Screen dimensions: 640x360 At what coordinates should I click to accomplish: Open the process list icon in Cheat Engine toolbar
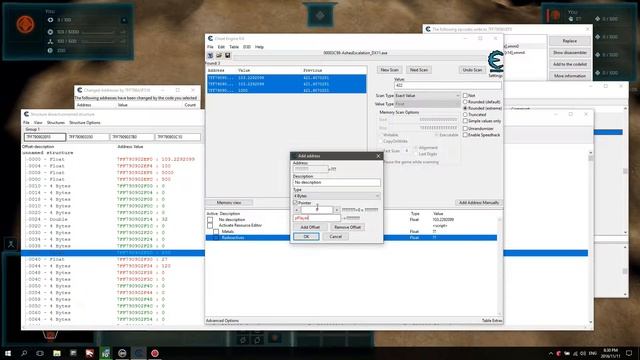click(x=210, y=56)
